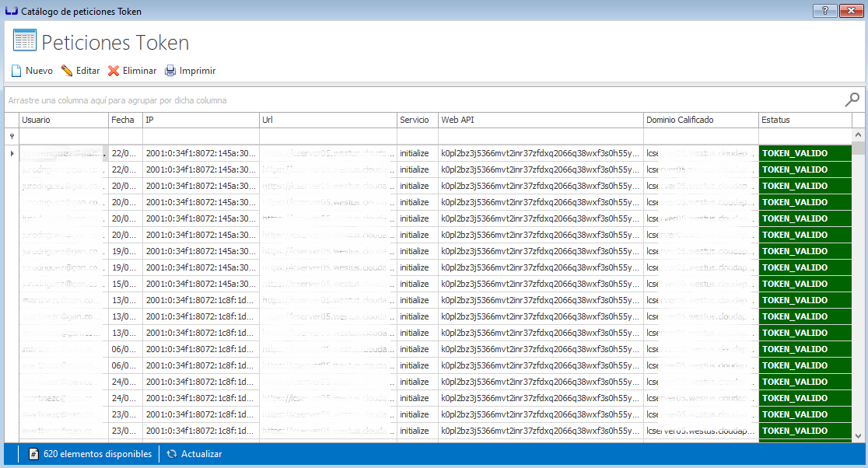
Task: Select the first '15/0...' date cell
Action: pos(126,284)
